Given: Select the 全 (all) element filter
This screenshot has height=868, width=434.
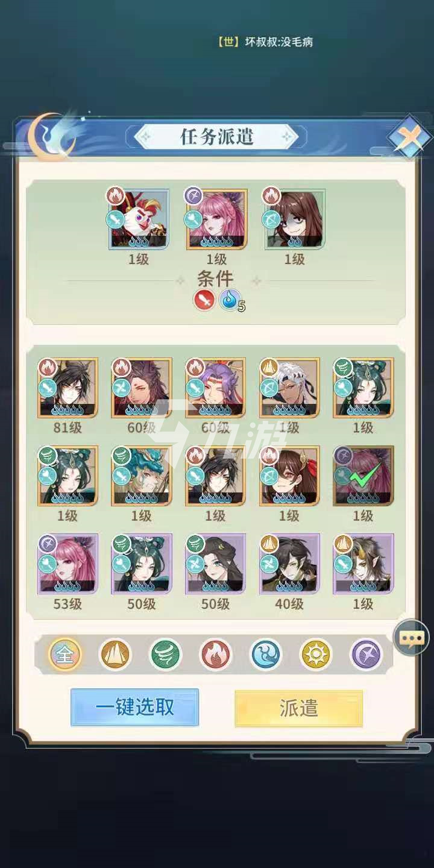Looking at the screenshot, I should pos(64,655).
